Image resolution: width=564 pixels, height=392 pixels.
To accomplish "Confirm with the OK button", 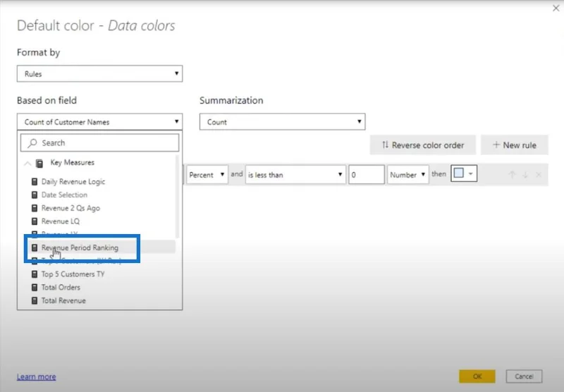I will pos(477,376).
